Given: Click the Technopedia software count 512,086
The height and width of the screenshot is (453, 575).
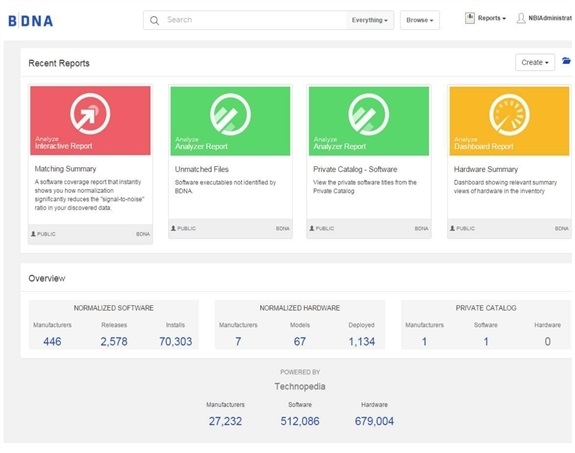Looking at the screenshot, I should 300,421.
